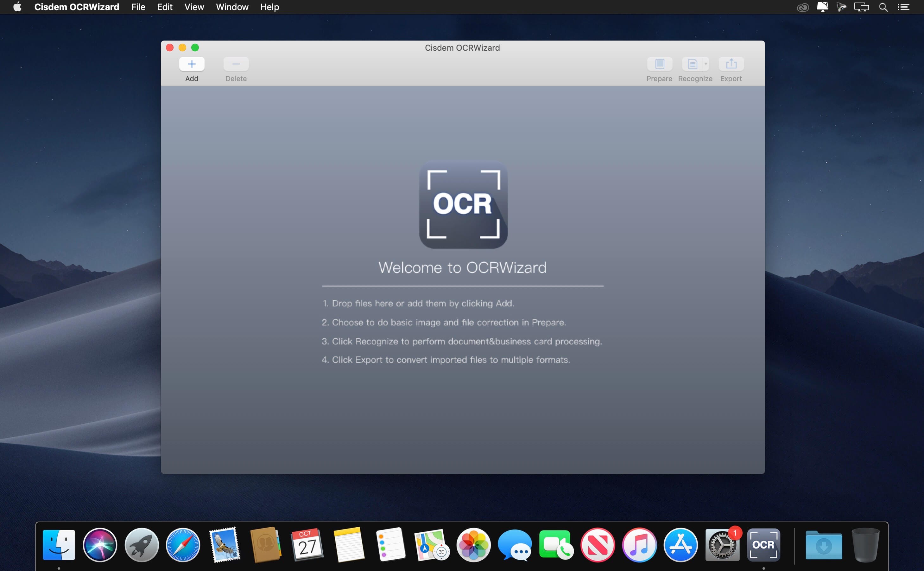
Task: Click the "Drop files here or add them" instruction
Action: tap(418, 303)
